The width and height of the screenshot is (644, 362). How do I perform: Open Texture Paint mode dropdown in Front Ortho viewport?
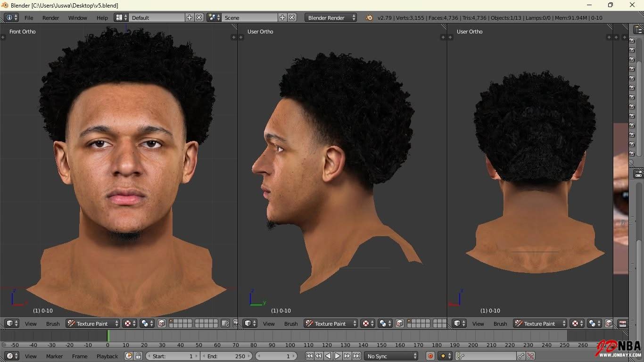(93, 323)
